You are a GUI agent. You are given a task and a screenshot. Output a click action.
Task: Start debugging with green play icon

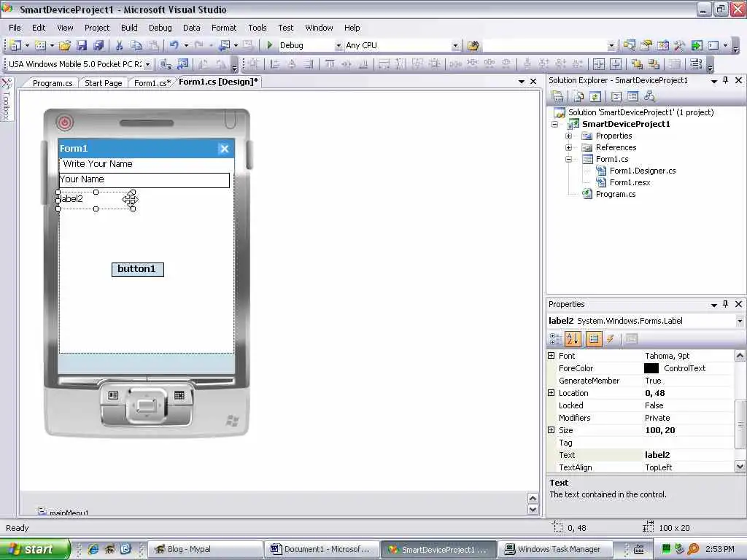270,45
